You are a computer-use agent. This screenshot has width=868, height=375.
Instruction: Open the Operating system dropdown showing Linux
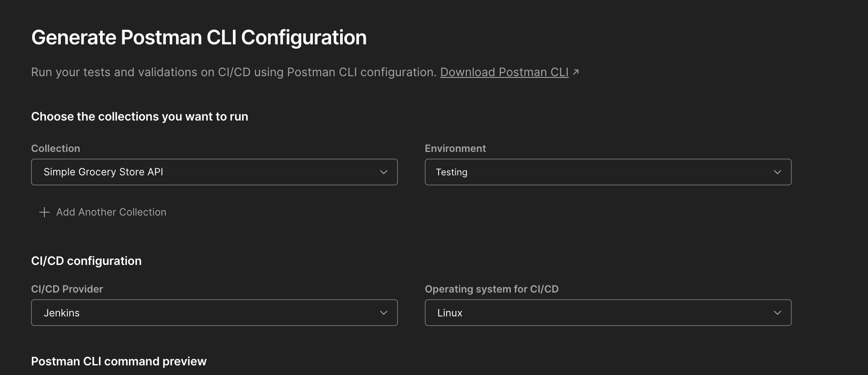click(608, 313)
